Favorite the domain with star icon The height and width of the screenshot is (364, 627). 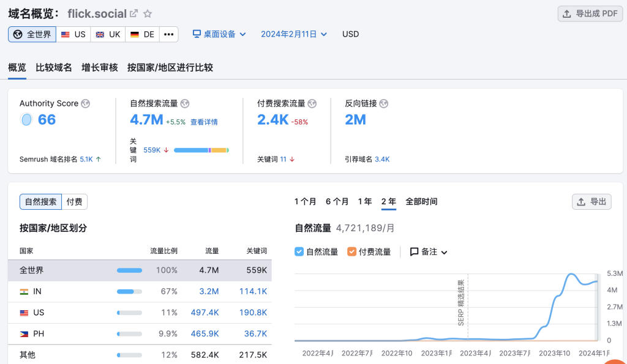tap(148, 13)
